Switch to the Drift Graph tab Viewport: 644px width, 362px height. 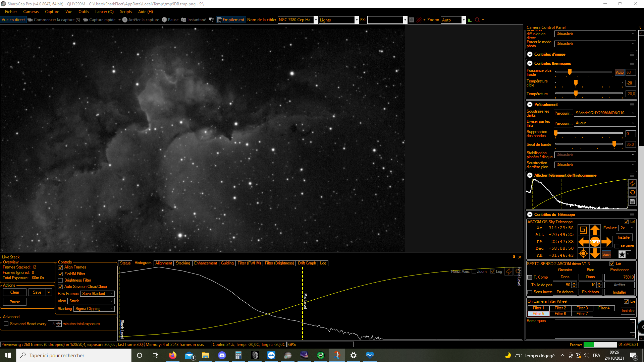[307, 263]
